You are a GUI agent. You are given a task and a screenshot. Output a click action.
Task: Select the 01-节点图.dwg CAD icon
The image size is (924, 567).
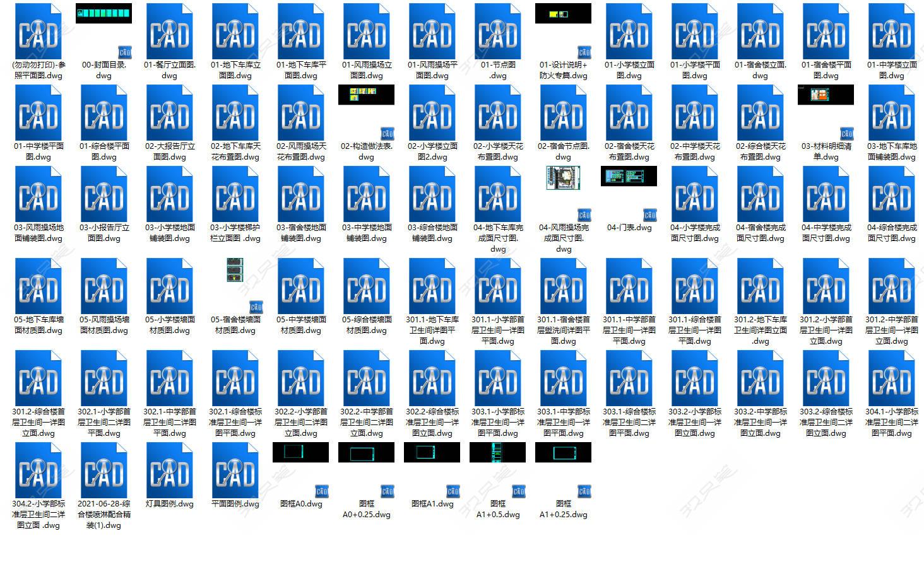(497, 31)
